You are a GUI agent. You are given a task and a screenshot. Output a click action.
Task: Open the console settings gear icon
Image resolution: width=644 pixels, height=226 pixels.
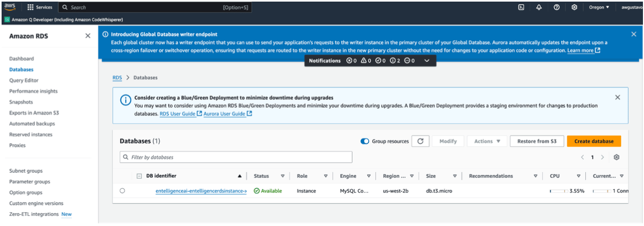pyautogui.click(x=574, y=7)
